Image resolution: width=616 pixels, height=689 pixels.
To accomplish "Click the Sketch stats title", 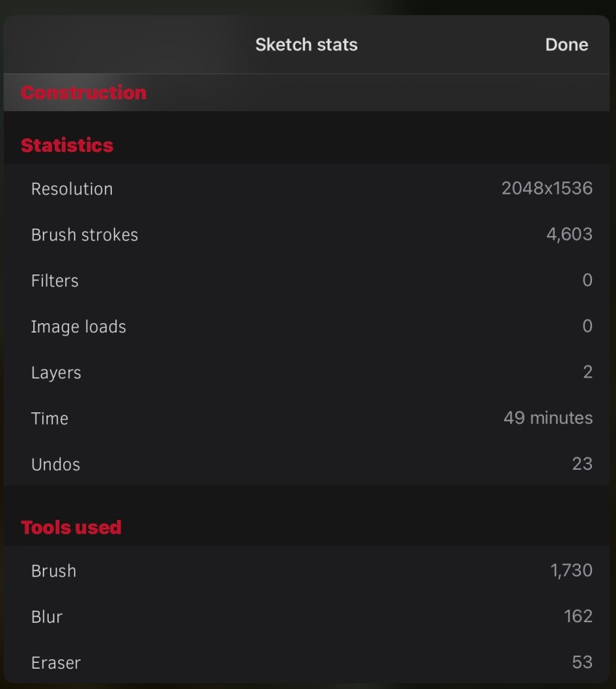I will 307,44.
